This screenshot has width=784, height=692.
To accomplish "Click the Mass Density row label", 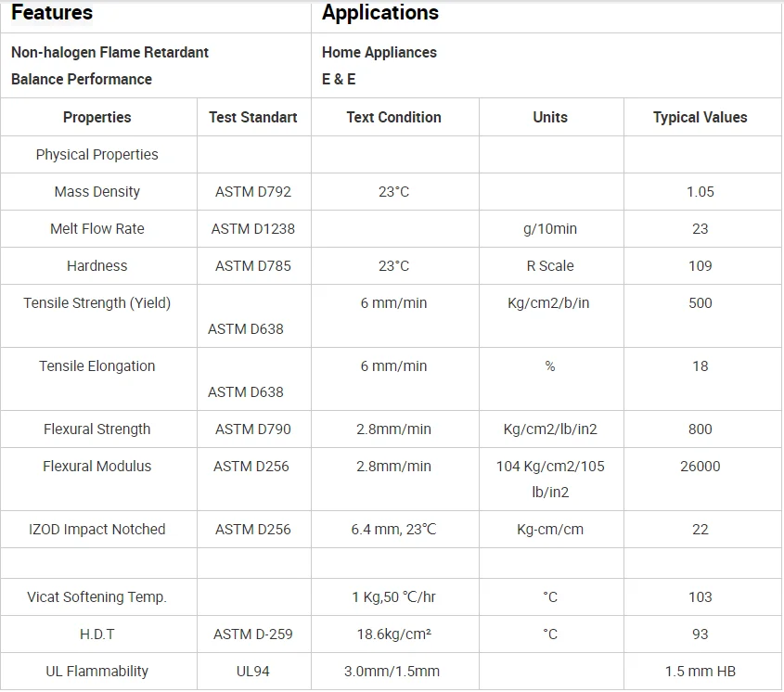I will [x=97, y=192].
